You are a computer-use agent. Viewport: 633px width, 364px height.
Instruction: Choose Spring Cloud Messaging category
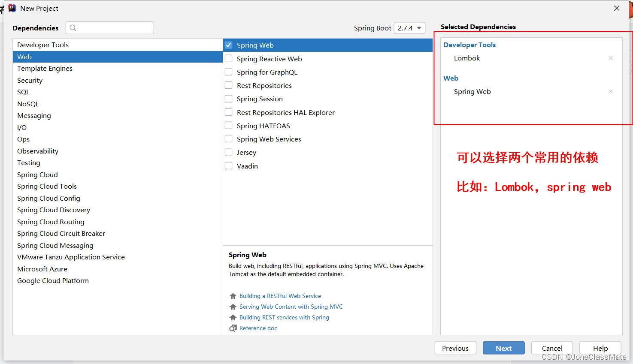click(x=118, y=245)
